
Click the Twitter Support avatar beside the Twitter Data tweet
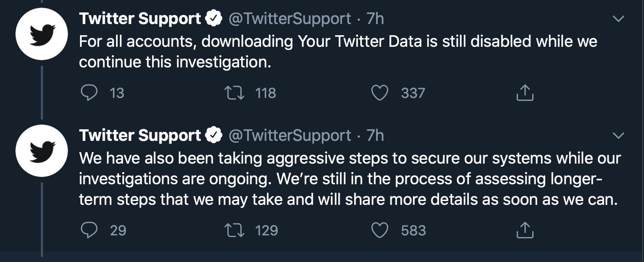point(41,34)
